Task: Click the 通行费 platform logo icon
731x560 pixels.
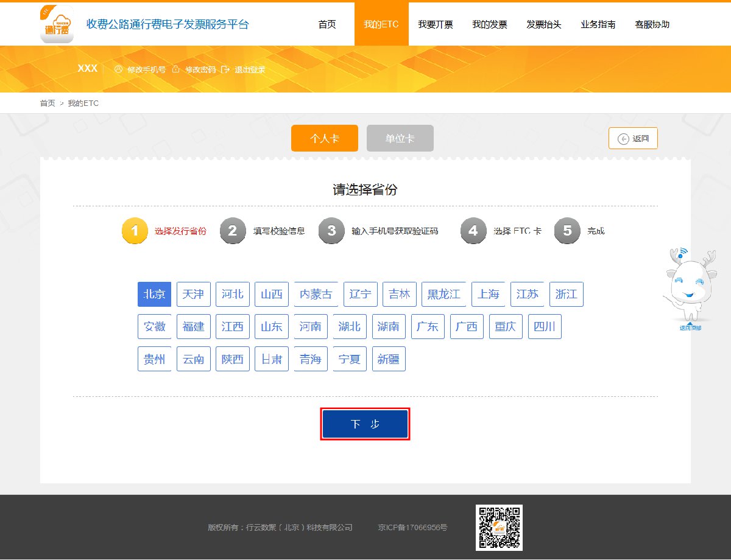Action: click(x=57, y=24)
